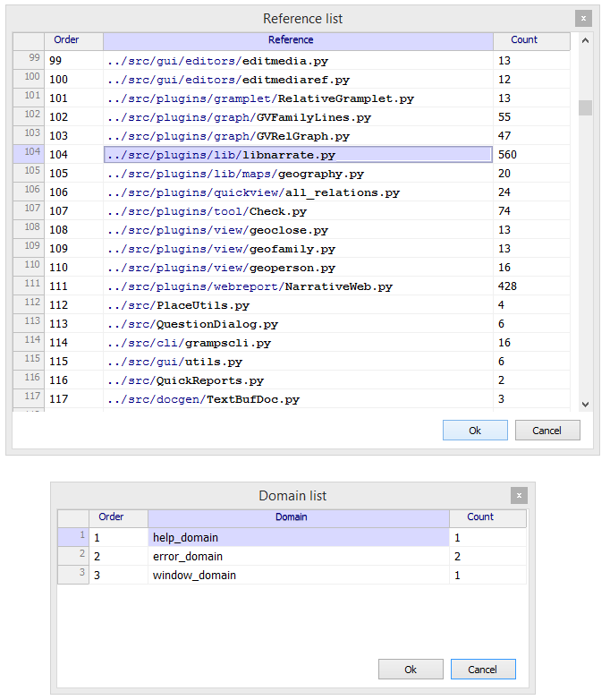Click row header 2 in Domain list
The height and width of the screenshot is (700, 610).
coord(73,556)
